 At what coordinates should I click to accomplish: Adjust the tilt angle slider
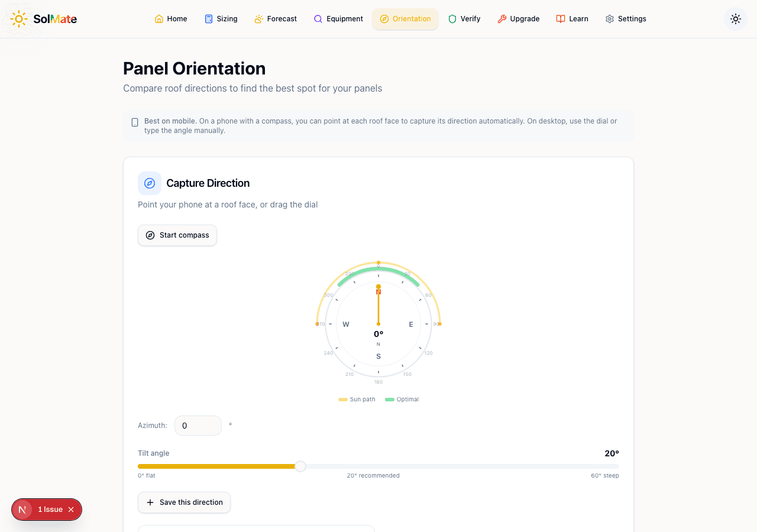300,466
